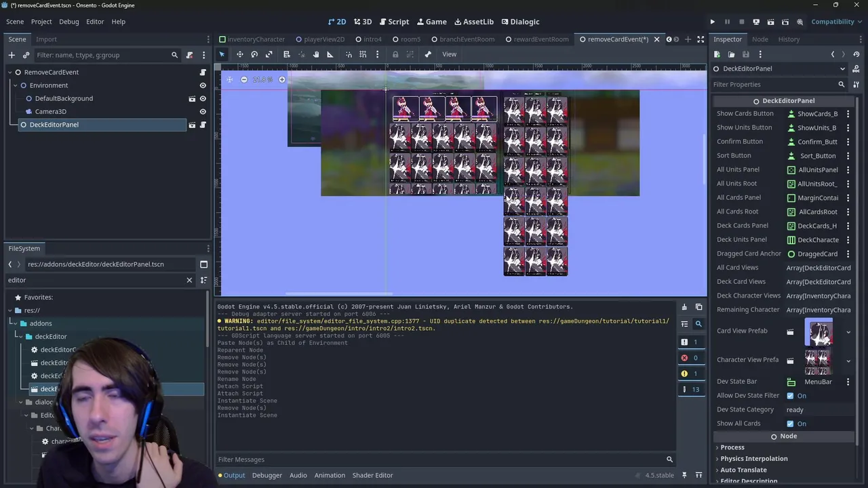Open the object history list in the Inspector
Screen dimensions: 868x488
pyautogui.click(x=856, y=54)
